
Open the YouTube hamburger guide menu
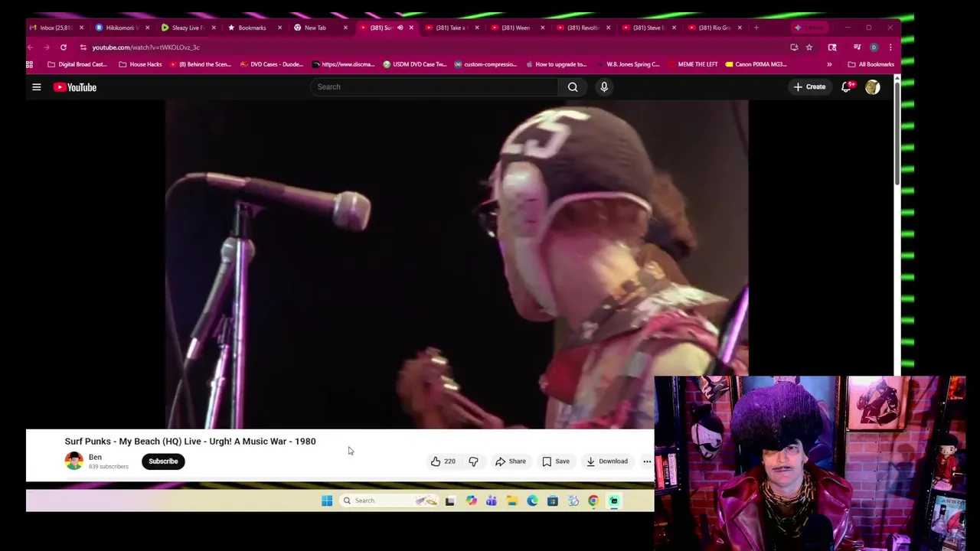36,87
